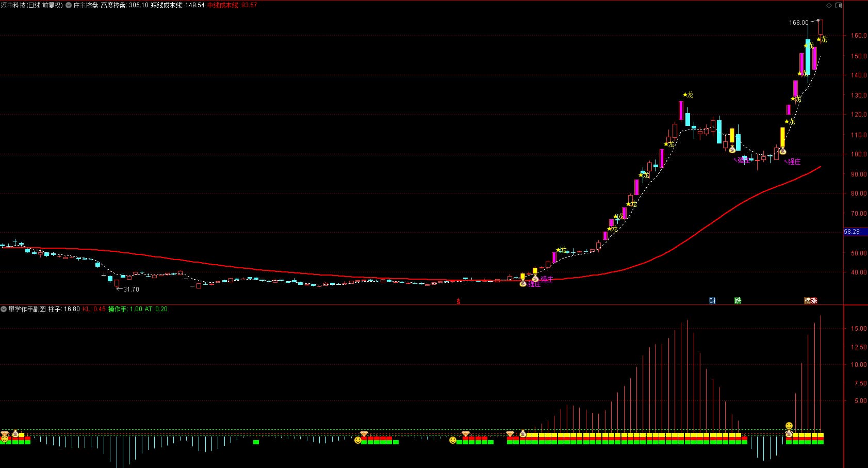Click the 榜涨 event marker
The image size is (868, 468).
tap(811, 300)
